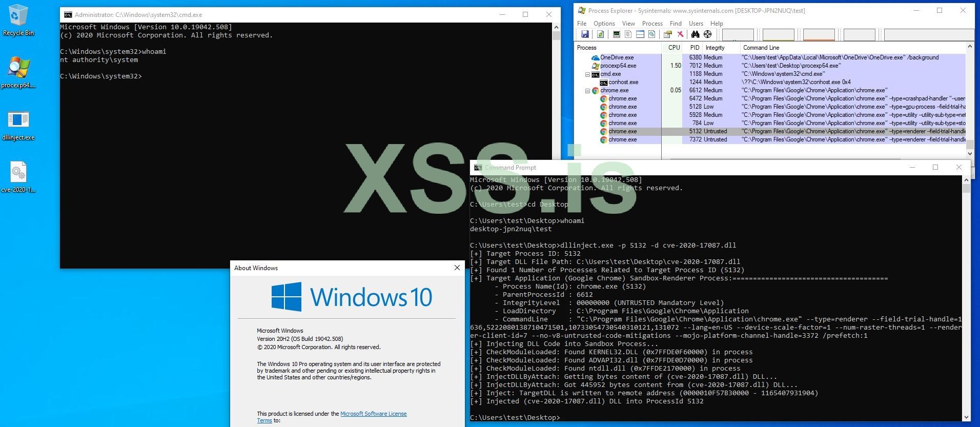Open the Process menu
This screenshot has width=980, height=427.
(652, 24)
